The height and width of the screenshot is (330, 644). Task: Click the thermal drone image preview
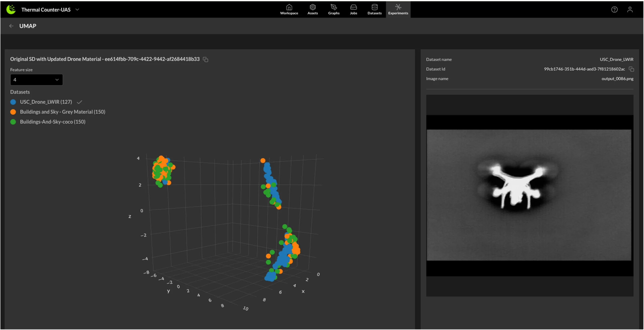pyautogui.click(x=529, y=195)
